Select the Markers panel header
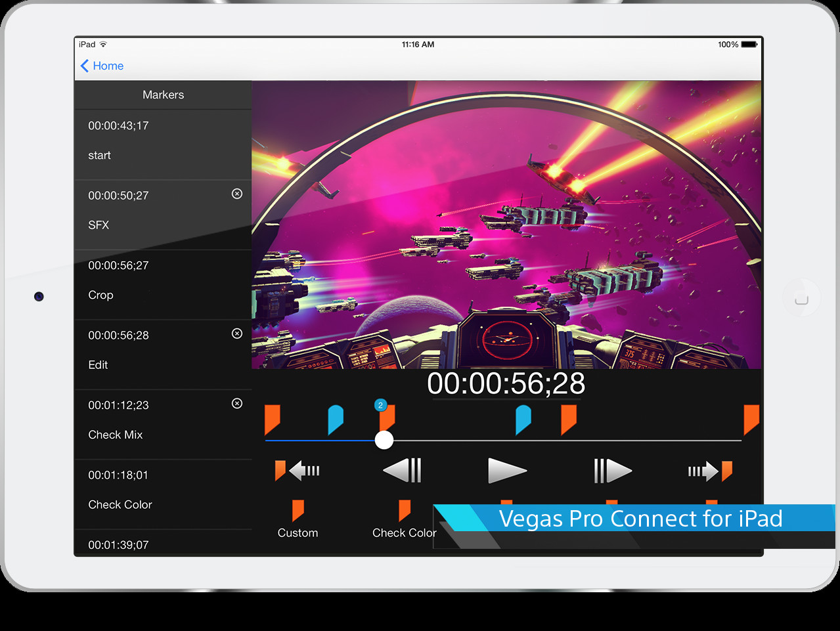The height and width of the screenshot is (631, 840). pyautogui.click(x=163, y=95)
